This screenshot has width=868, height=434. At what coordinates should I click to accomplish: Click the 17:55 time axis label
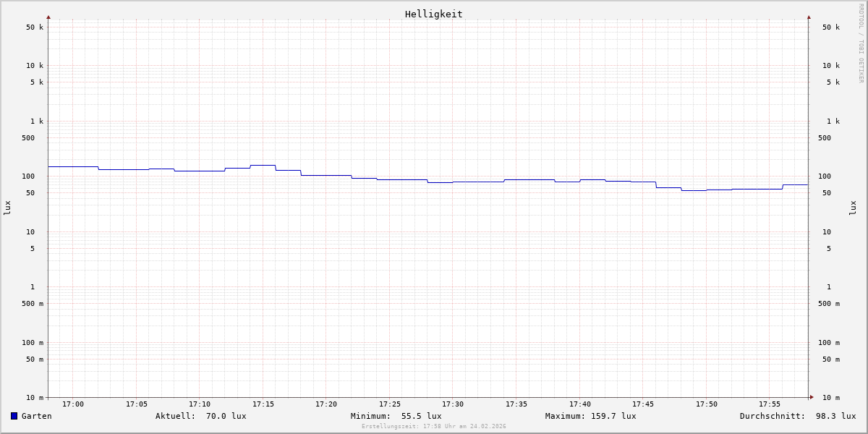[x=770, y=404]
